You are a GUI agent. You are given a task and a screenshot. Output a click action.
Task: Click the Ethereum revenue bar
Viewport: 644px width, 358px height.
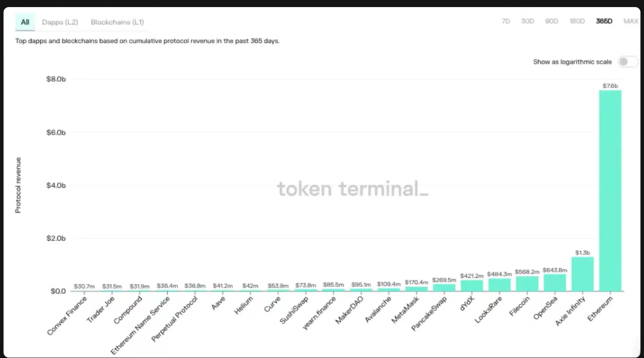[610, 190]
